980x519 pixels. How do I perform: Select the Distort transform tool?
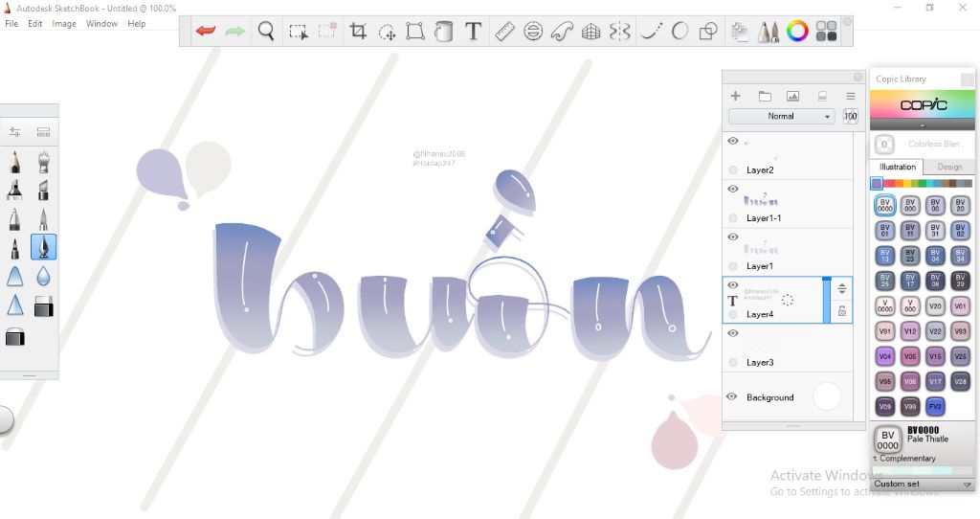[415, 31]
